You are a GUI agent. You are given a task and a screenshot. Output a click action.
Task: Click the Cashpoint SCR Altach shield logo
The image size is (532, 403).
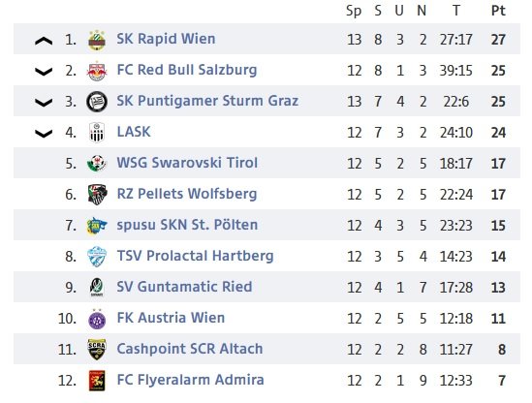[x=97, y=350]
